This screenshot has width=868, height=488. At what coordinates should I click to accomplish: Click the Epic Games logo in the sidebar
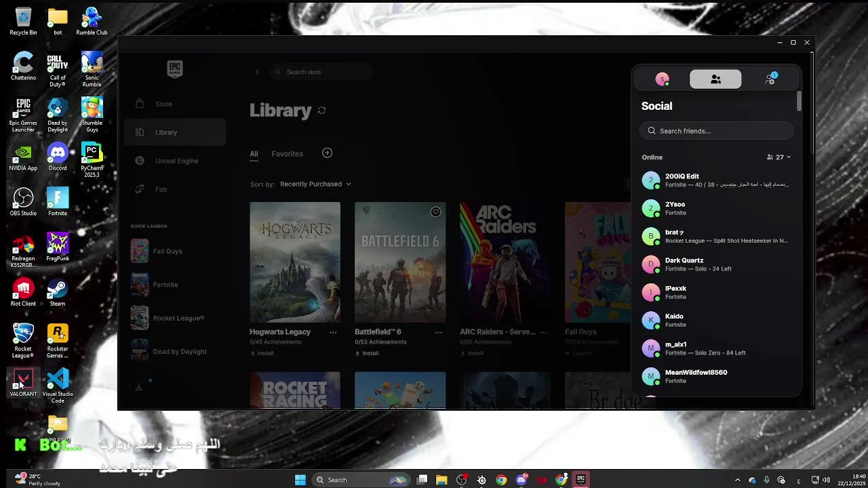(x=175, y=69)
